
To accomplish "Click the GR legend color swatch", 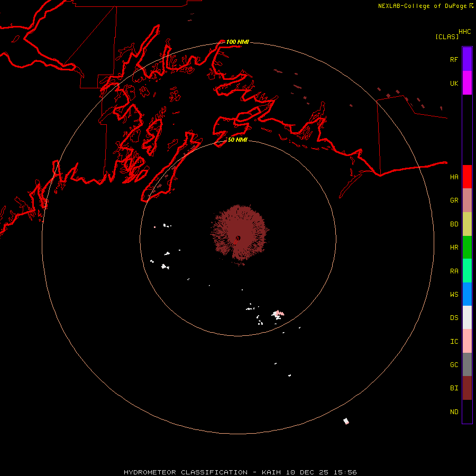I will 467,200.
